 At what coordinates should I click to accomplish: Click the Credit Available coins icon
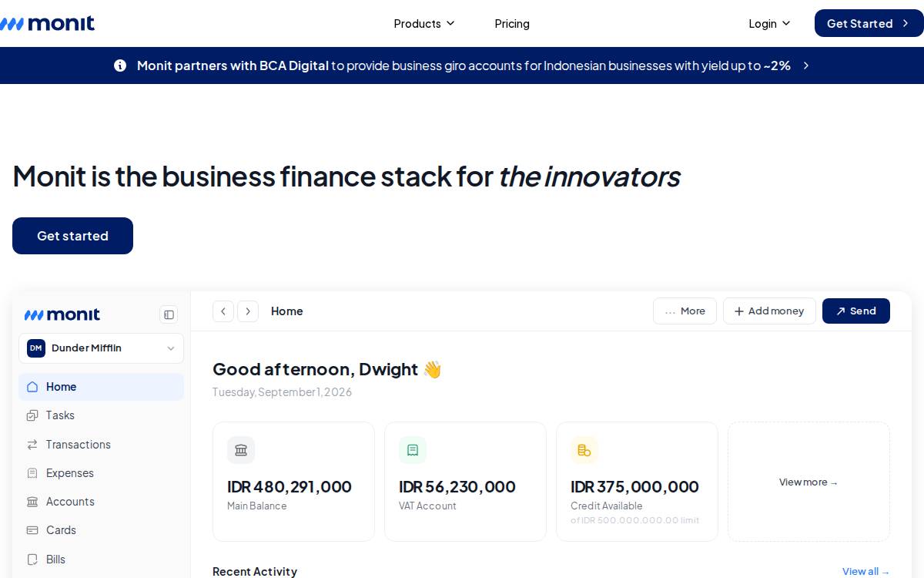584,450
